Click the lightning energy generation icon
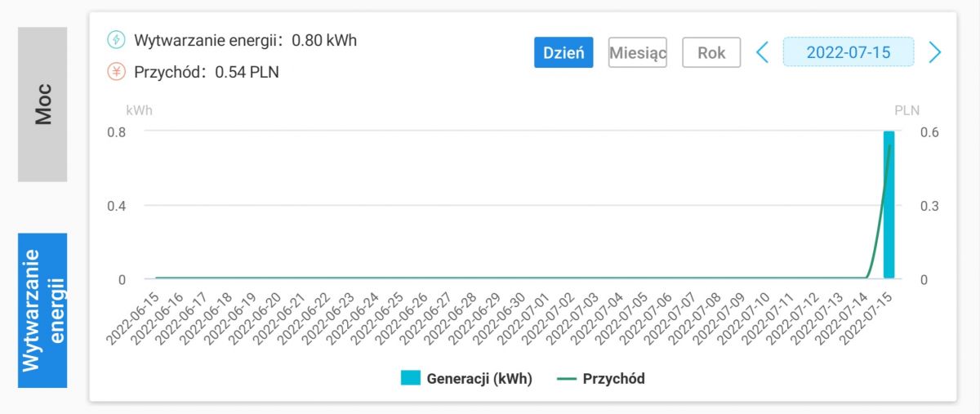980x414 pixels. (118, 40)
